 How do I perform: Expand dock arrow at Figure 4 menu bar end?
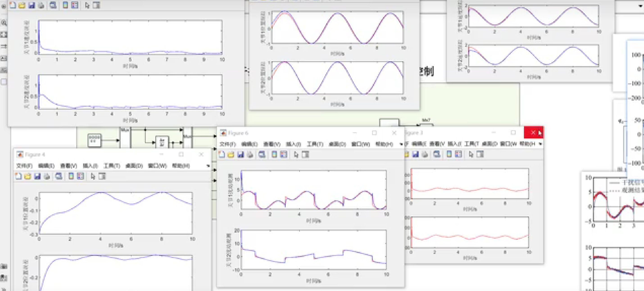[x=208, y=166]
